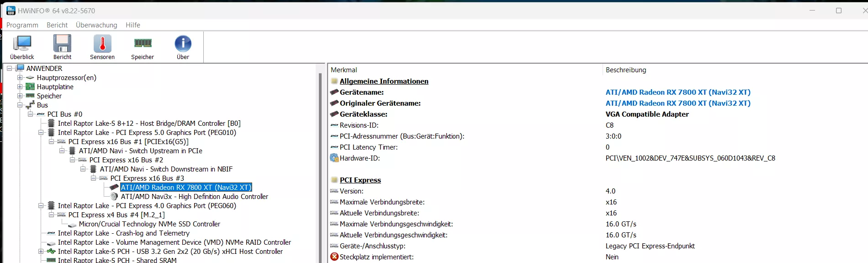Select ATI/AMD Radeon RX 7800 XT tree item
Viewport: 868px width, 263px height.
[x=186, y=187]
